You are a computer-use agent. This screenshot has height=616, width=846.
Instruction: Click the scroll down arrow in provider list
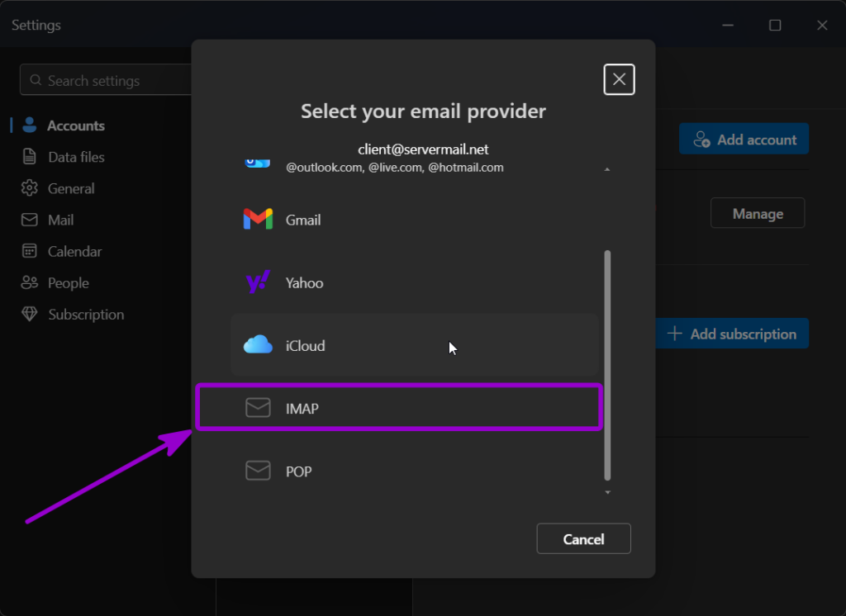607,492
